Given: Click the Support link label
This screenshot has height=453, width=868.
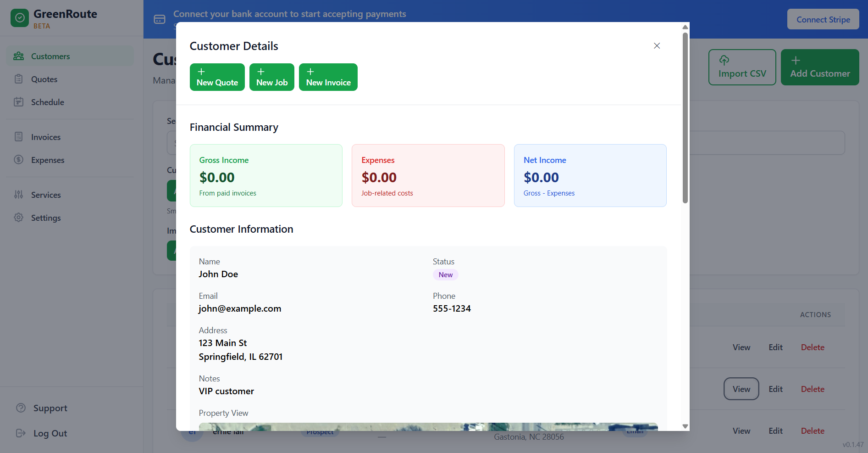Looking at the screenshot, I should (x=50, y=408).
